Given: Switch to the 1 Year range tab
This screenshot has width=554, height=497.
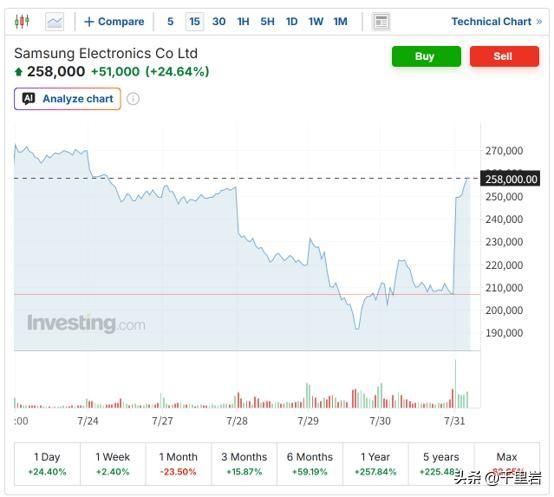Looking at the screenshot, I should (x=375, y=464).
